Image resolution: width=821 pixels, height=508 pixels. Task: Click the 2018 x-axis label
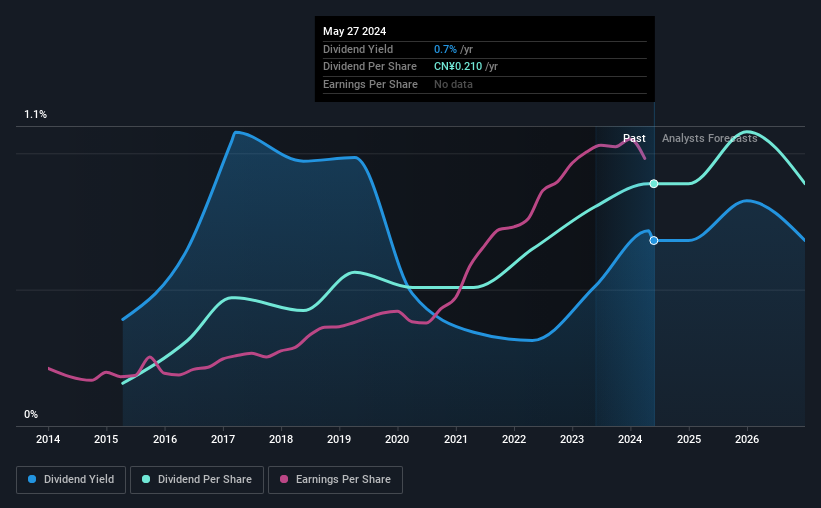click(281, 439)
